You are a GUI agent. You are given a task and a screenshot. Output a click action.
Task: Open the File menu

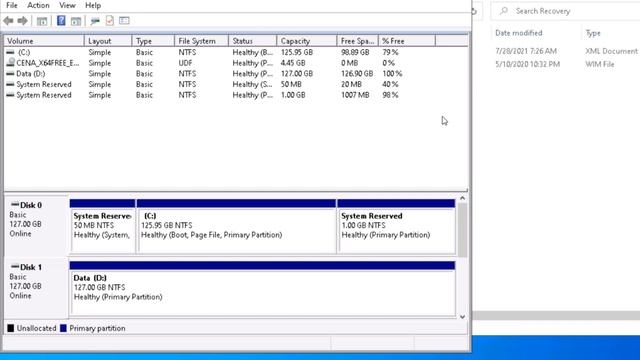point(12,5)
